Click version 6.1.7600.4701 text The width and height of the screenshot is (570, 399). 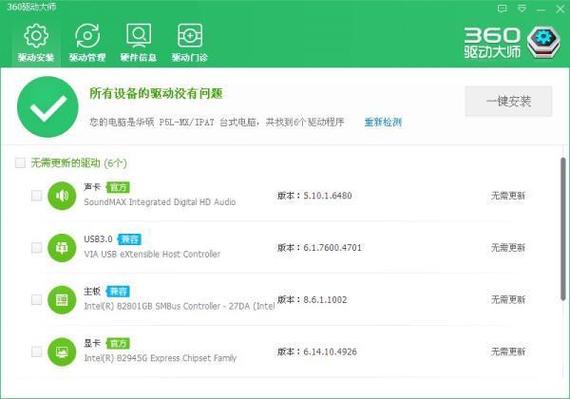pyautogui.click(x=332, y=248)
